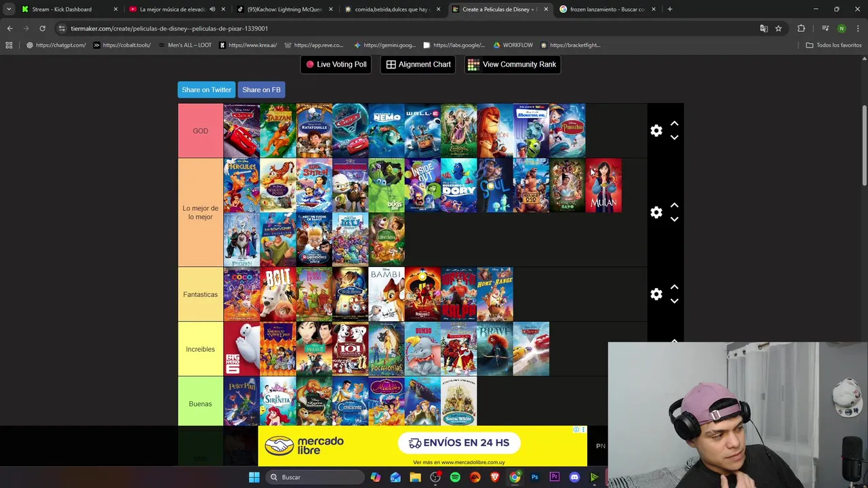Select the Brave movie poster
The image size is (868, 488).
tap(495, 349)
